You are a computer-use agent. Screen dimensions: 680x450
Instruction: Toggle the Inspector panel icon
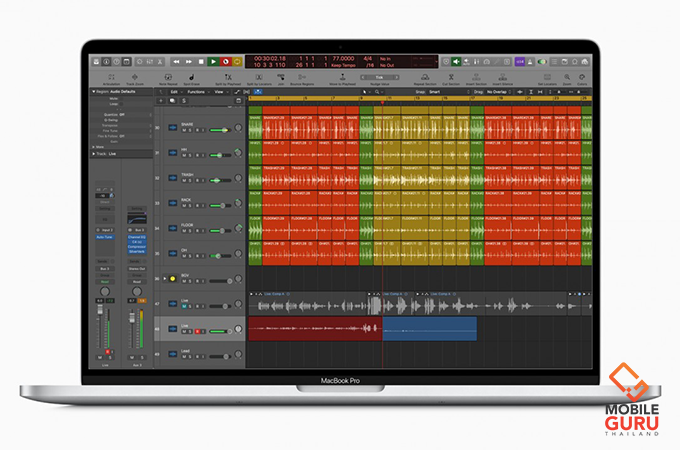[106, 62]
